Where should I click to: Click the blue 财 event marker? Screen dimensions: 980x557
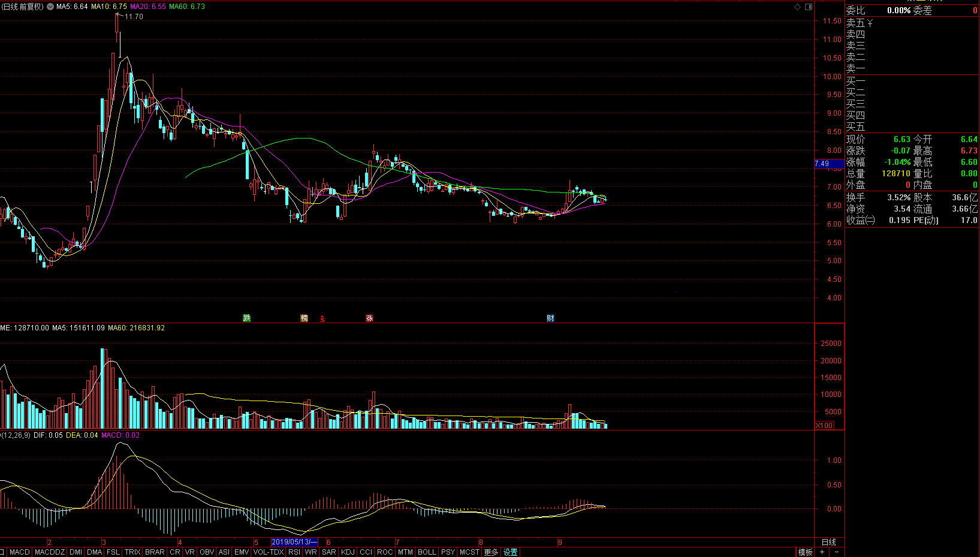(x=550, y=318)
